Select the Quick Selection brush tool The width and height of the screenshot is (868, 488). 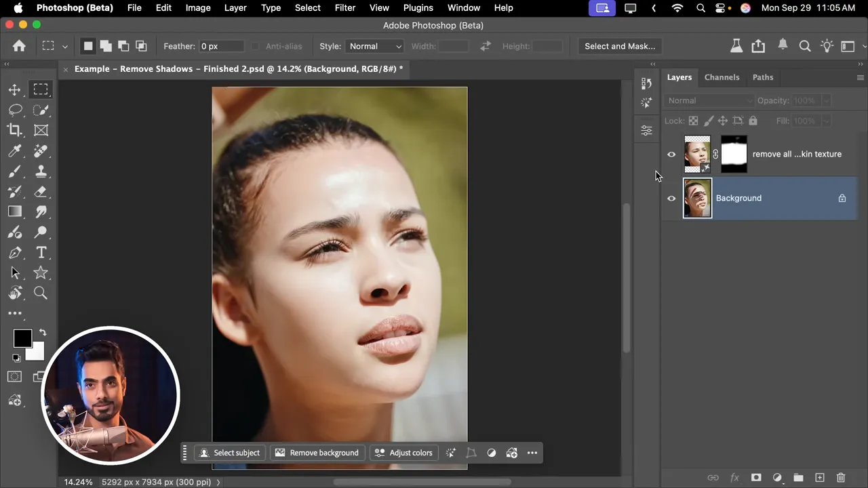[41, 110]
